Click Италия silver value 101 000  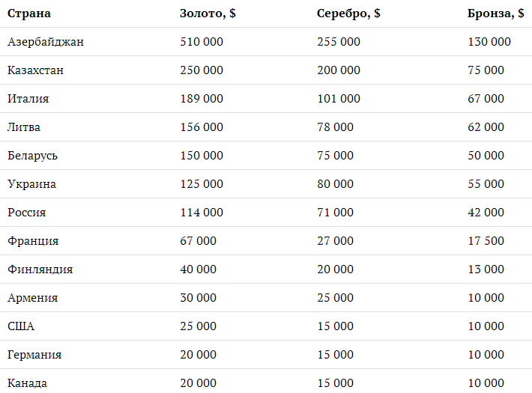pos(339,99)
